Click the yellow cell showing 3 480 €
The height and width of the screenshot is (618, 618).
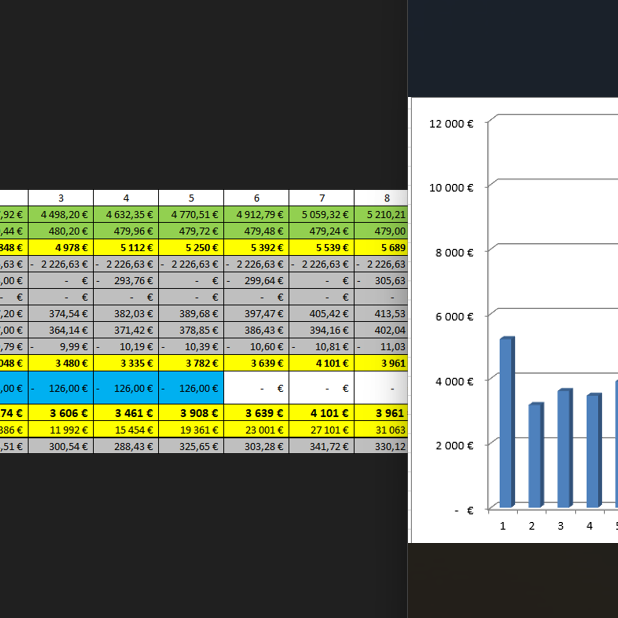tap(60, 362)
